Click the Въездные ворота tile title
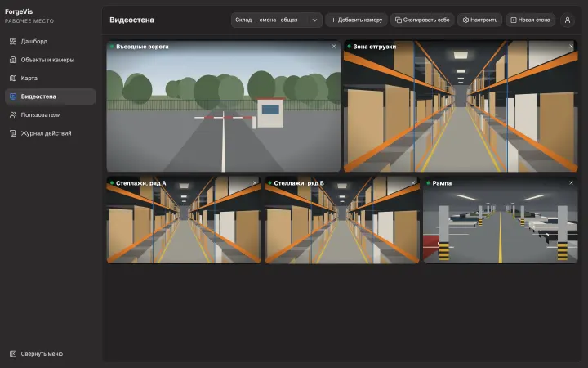Viewport: 588px width, 368px height. pyautogui.click(x=142, y=47)
